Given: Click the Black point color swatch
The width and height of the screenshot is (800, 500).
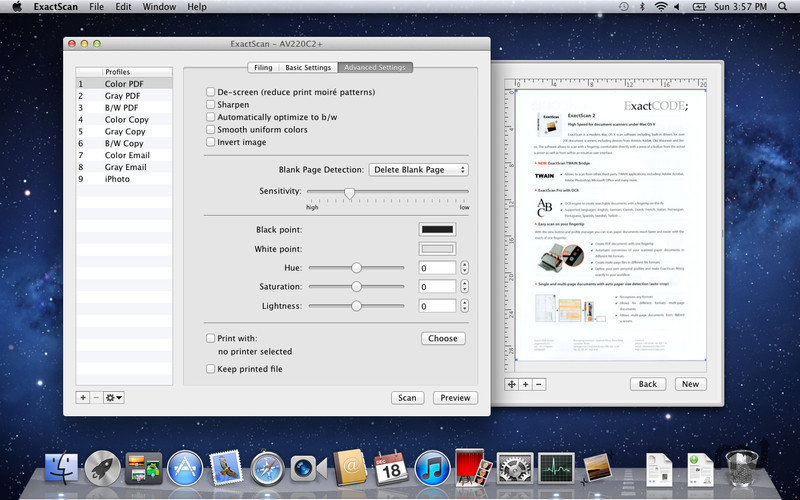Looking at the screenshot, I should coord(437,230).
